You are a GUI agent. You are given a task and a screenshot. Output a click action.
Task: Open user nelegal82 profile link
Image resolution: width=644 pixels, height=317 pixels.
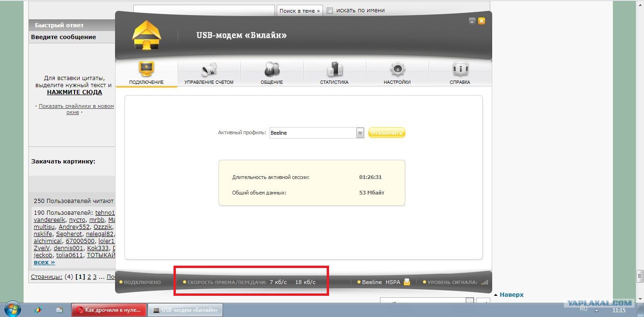pyautogui.click(x=99, y=234)
